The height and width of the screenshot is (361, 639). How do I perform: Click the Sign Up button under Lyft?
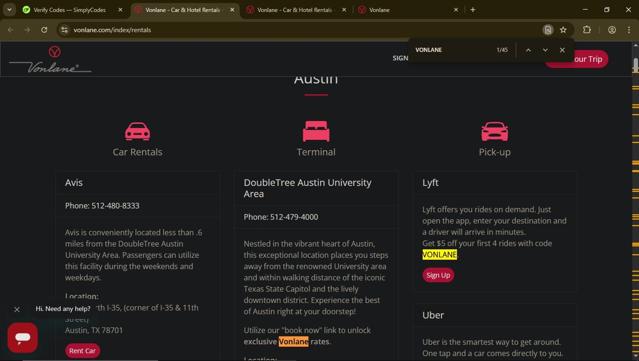(x=438, y=275)
